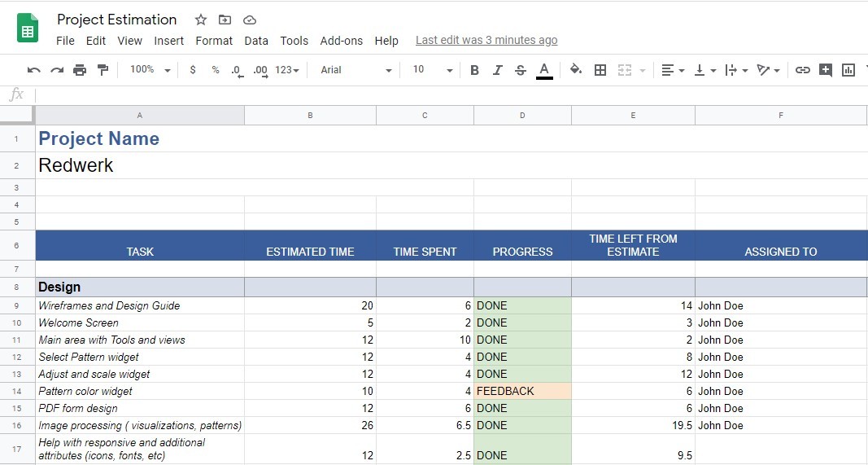Undo the last action
The height and width of the screenshot is (465, 868).
(34, 70)
